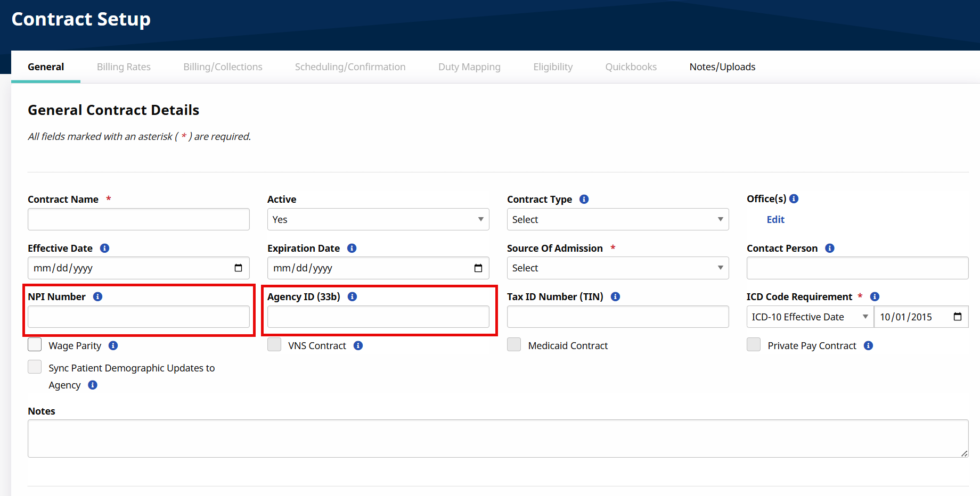Click the Contact Person info icon
Image resolution: width=980 pixels, height=496 pixels.
[829, 248]
